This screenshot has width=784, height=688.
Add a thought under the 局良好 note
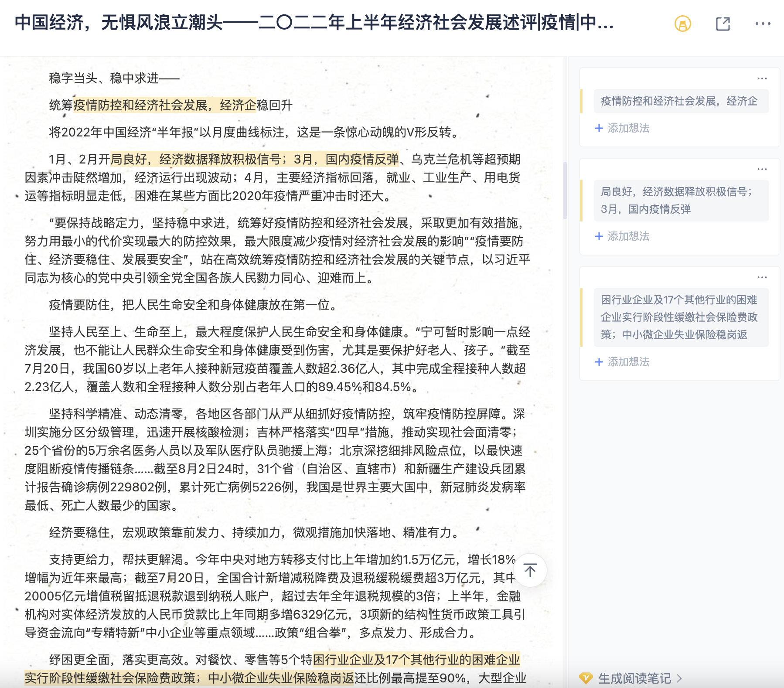click(622, 236)
